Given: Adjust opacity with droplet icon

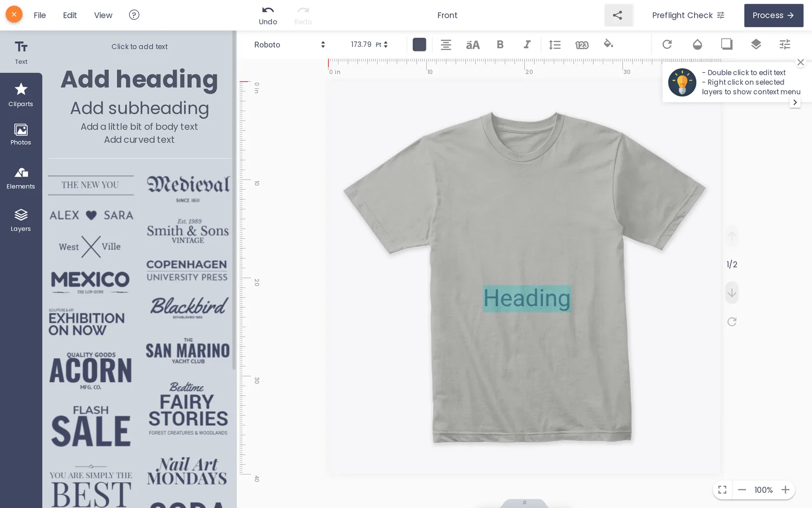Looking at the screenshot, I should (x=697, y=44).
